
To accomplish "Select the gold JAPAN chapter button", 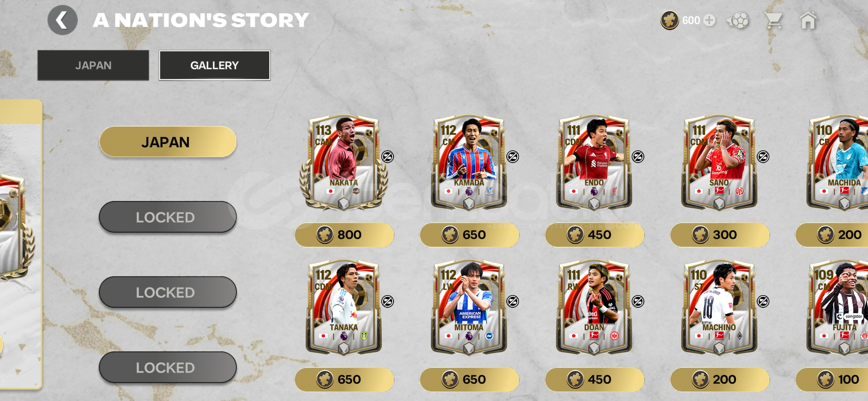I will click(x=168, y=142).
